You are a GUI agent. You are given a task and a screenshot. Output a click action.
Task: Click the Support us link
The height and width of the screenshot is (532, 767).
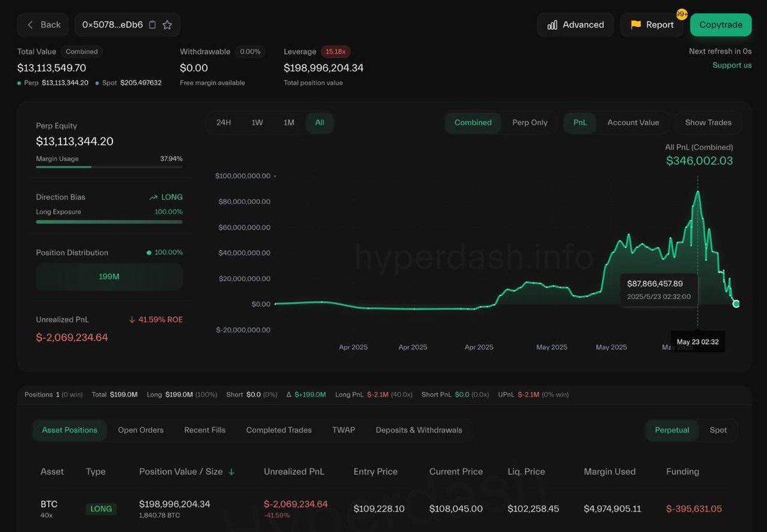[732, 65]
